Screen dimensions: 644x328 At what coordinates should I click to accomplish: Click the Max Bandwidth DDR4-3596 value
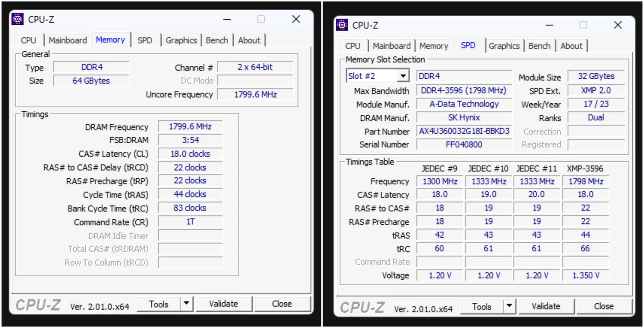click(x=464, y=90)
